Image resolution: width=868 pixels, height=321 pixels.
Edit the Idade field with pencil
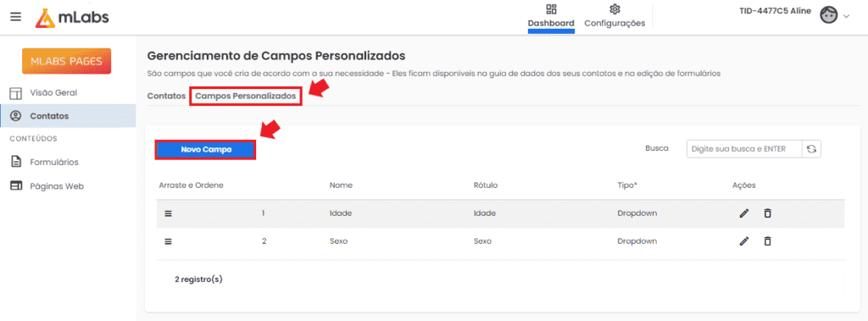point(744,213)
